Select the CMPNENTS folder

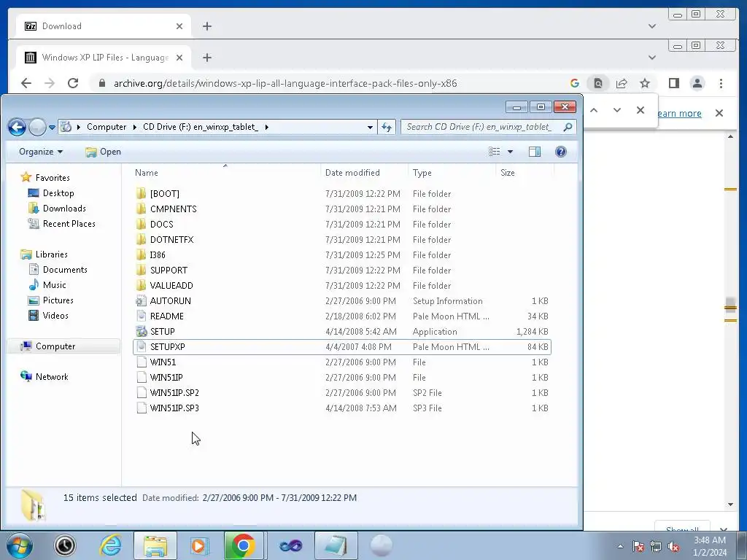341,209
